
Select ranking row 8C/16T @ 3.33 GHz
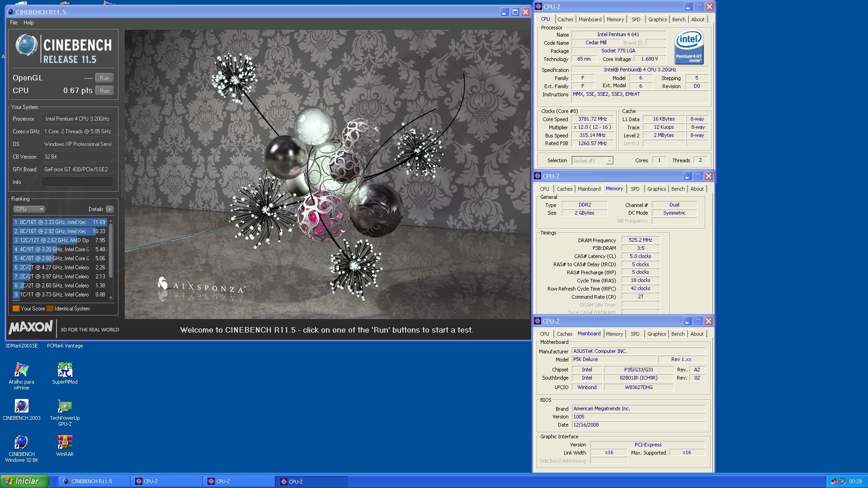pos(60,222)
